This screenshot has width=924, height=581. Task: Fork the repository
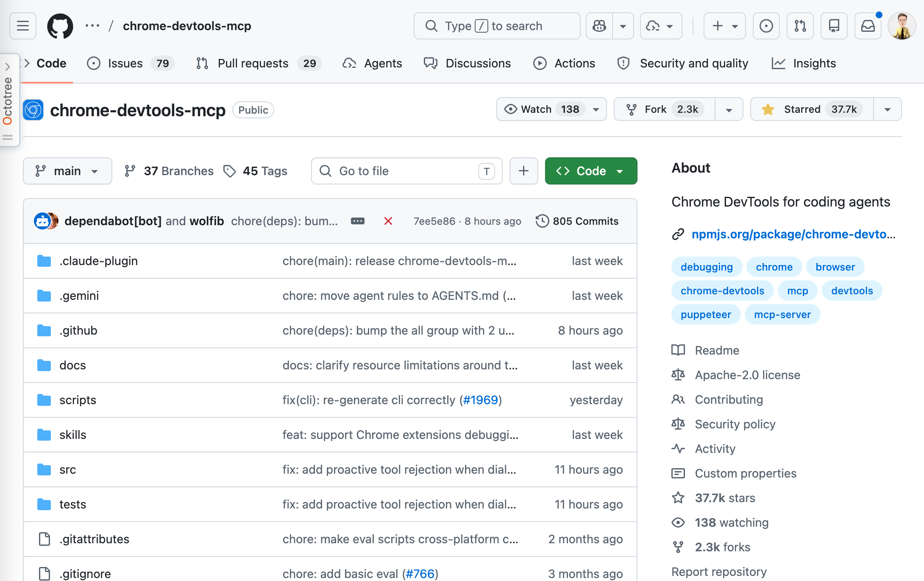(665, 109)
